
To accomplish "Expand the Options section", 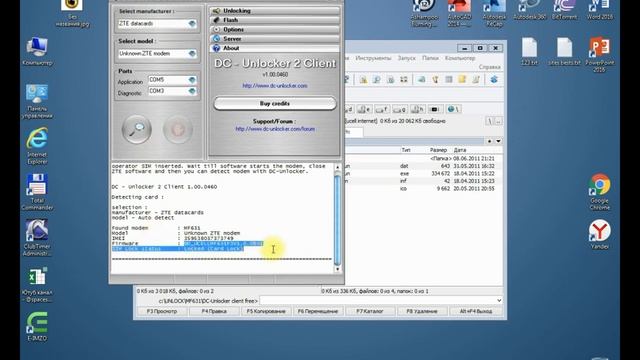I will (x=275, y=29).
